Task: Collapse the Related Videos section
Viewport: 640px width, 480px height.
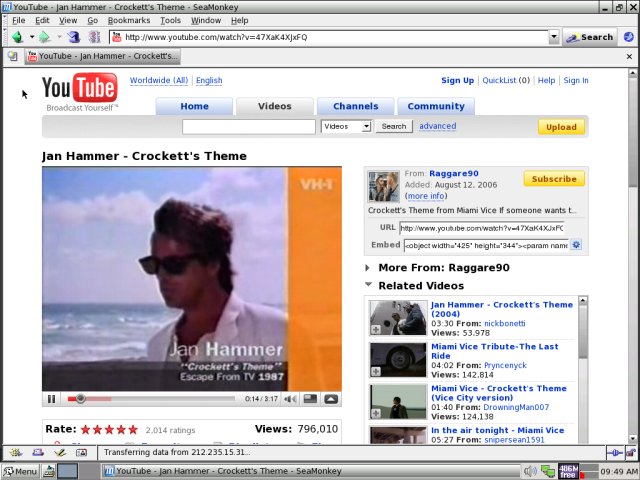Action: (x=421, y=286)
